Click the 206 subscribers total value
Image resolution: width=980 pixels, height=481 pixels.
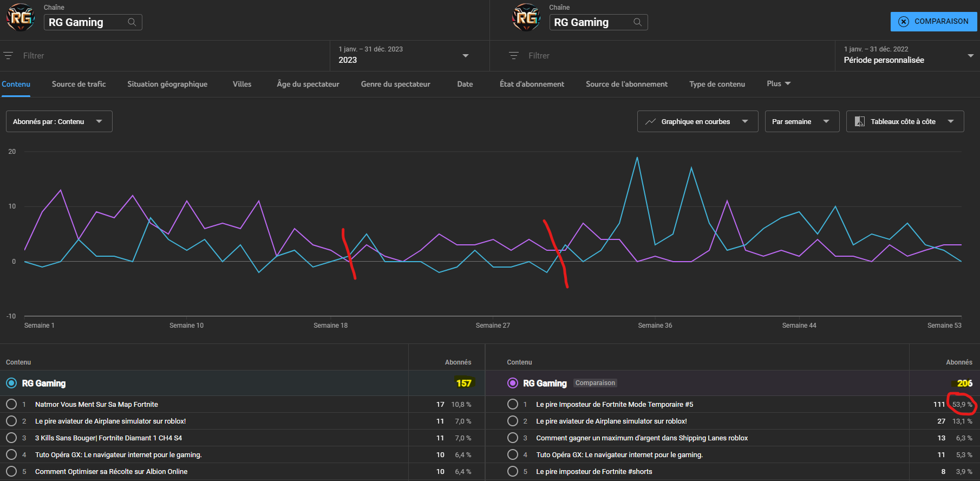[965, 383]
